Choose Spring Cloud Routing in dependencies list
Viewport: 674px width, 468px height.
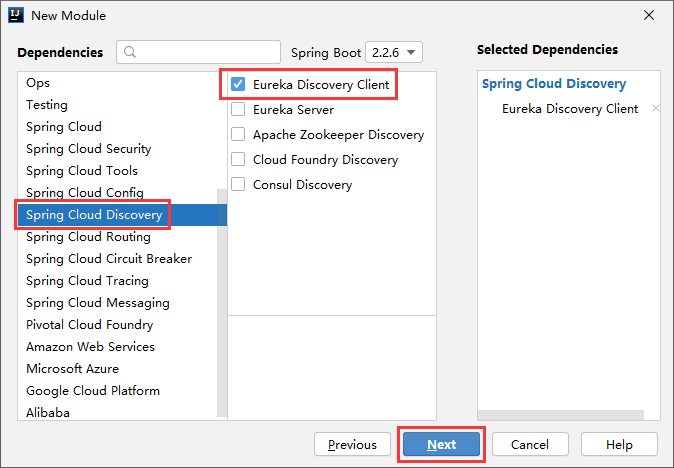[88, 237]
